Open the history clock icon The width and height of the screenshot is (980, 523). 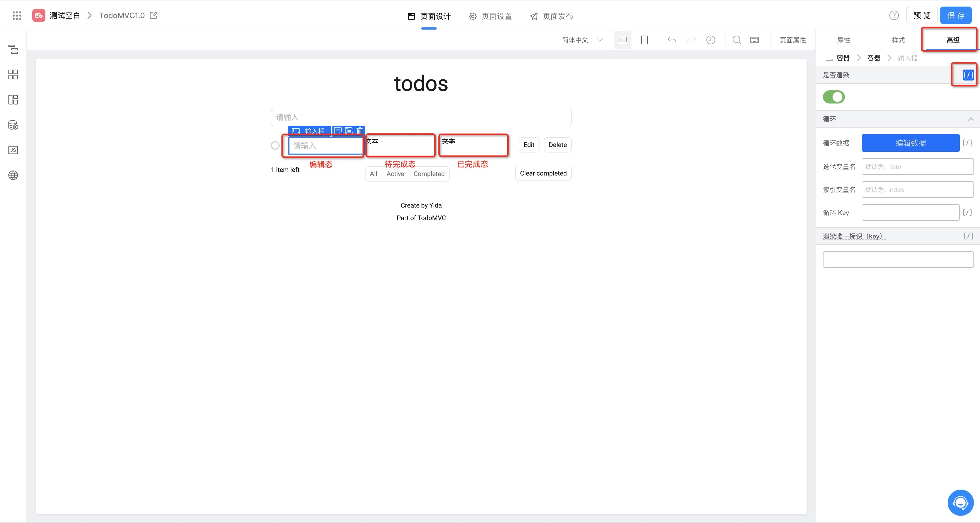click(710, 40)
